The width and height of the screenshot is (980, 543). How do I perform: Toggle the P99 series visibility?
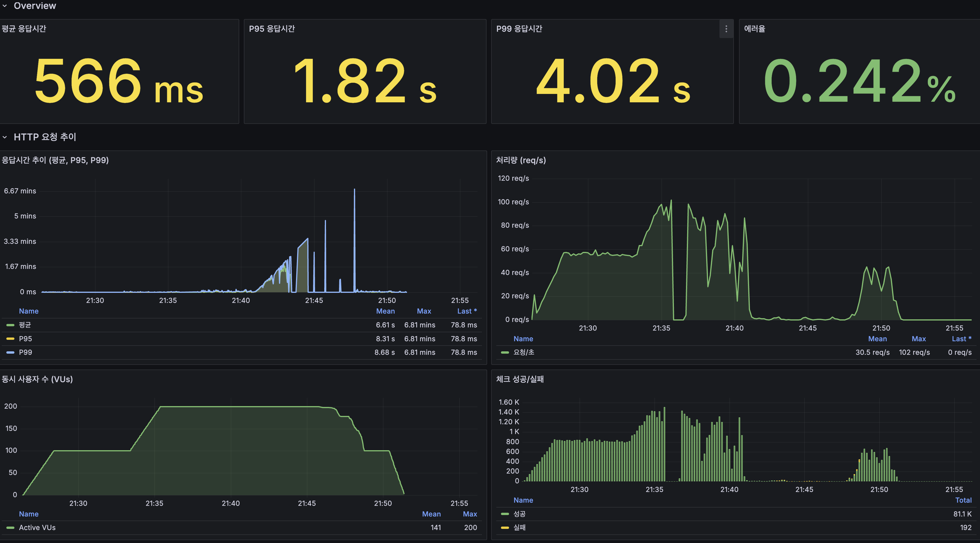coord(25,352)
